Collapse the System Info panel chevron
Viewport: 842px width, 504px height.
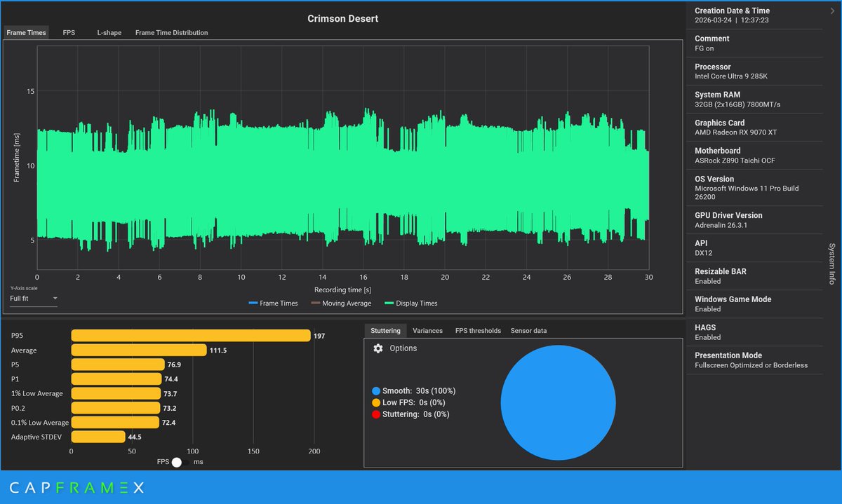tap(832, 11)
